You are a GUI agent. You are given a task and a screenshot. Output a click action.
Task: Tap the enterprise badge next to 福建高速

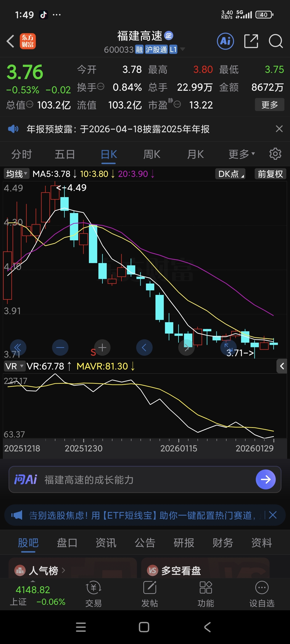point(169,35)
